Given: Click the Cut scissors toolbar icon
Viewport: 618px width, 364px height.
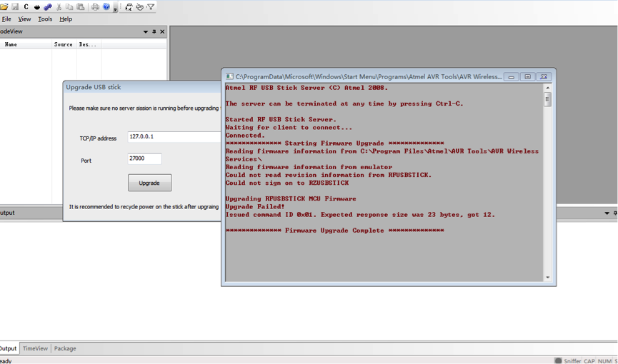Looking at the screenshot, I should 59,7.
